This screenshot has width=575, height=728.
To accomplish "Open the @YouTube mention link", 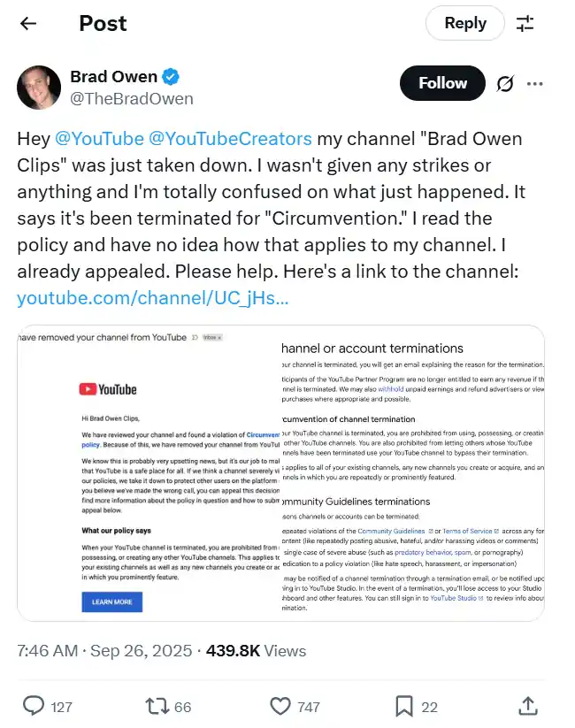I will 99,139.
